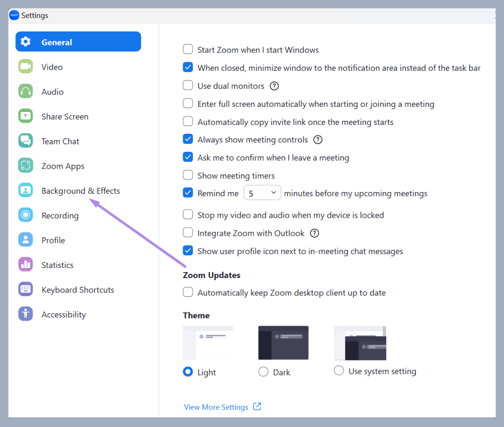504x427 pixels.
Task: Click the system setting theme preview thumbnail
Action: coord(360,343)
